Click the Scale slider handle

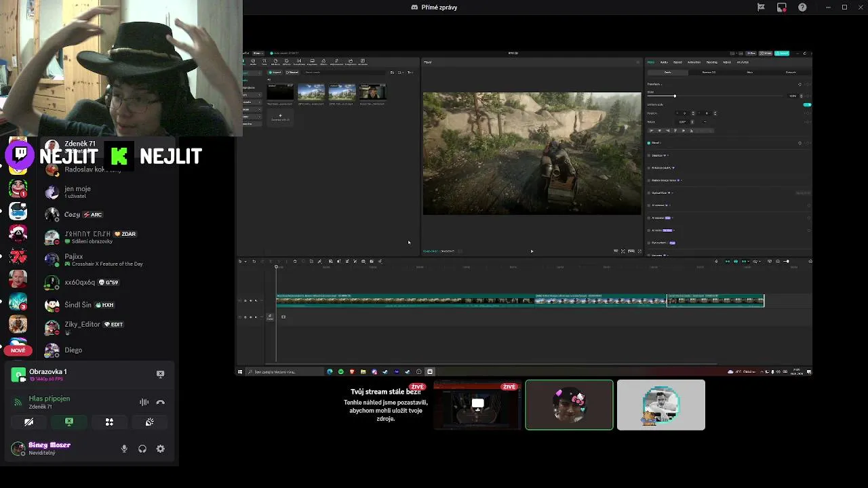point(675,96)
